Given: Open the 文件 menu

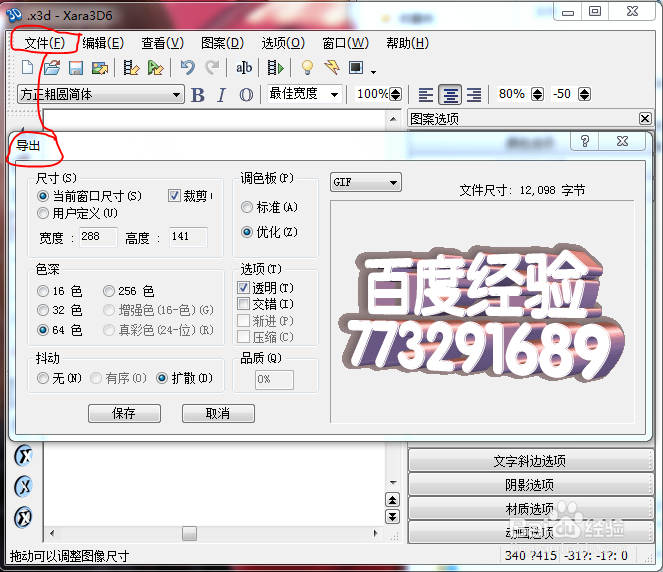Looking at the screenshot, I should pos(44,43).
